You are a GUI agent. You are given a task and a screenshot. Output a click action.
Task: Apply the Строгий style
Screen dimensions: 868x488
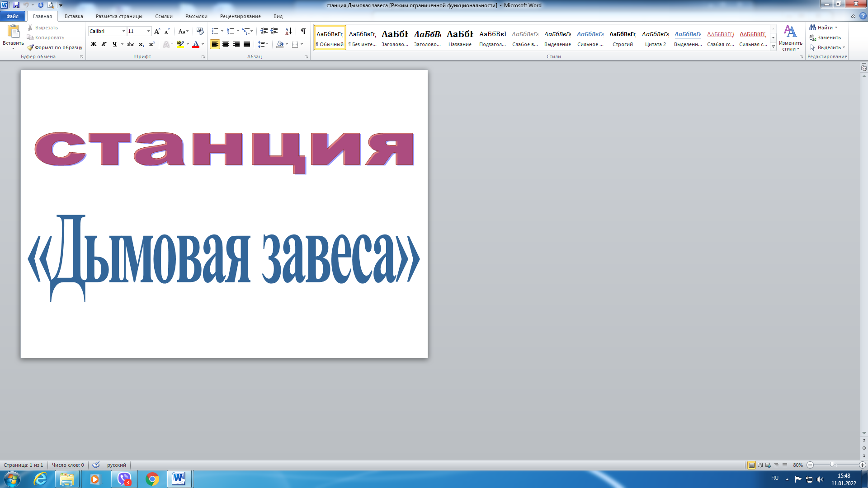tap(623, 38)
